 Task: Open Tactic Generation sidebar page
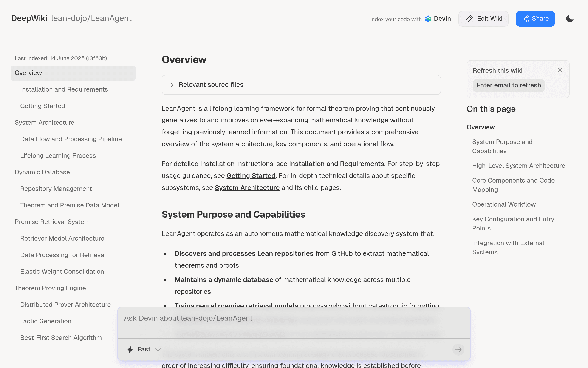pyautogui.click(x=46, y=321)
